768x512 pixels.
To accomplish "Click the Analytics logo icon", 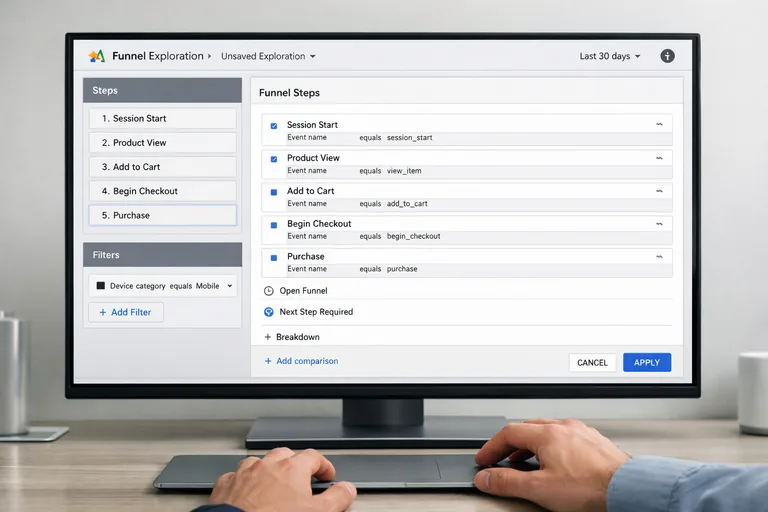I will [97, 56].
